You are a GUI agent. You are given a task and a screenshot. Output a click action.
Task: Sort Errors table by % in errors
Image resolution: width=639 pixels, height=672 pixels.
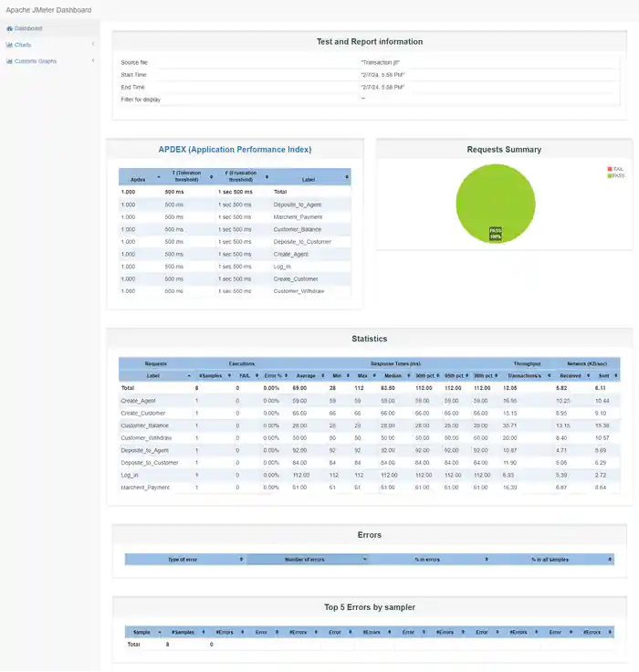coord(430,560)
